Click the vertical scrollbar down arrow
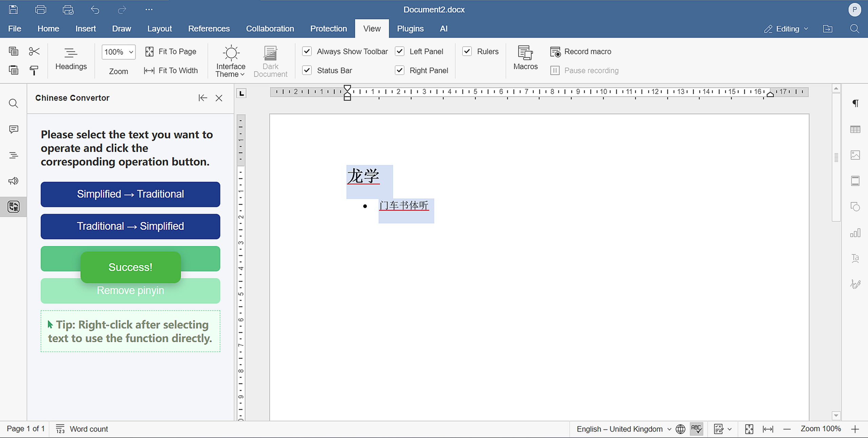This screenshot has height=438, width=868. [836, 416]
